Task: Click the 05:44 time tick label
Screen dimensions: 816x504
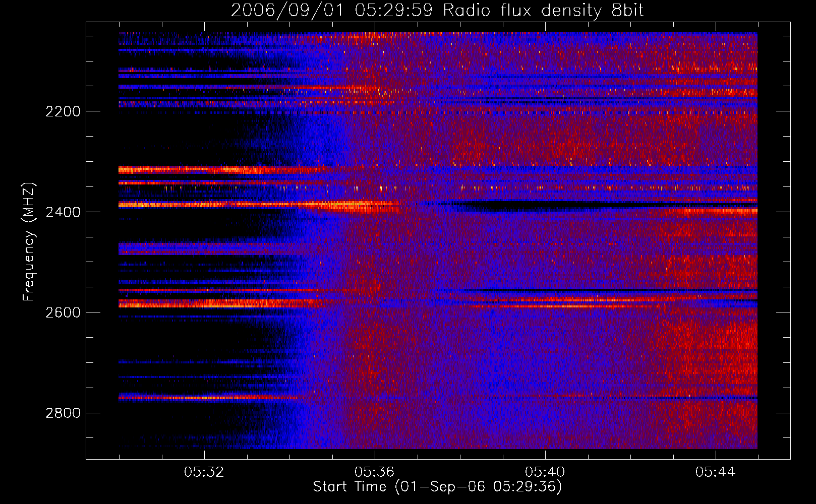Action: click(x=716, y=472)
